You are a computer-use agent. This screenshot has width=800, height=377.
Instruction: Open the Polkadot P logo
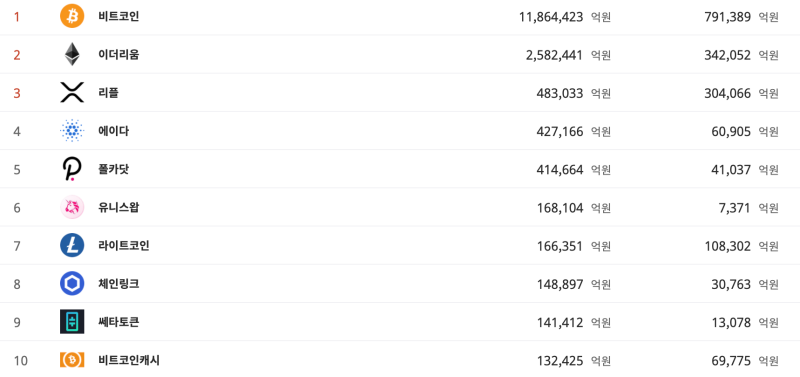pyautogui.click(x=72, y=169)
